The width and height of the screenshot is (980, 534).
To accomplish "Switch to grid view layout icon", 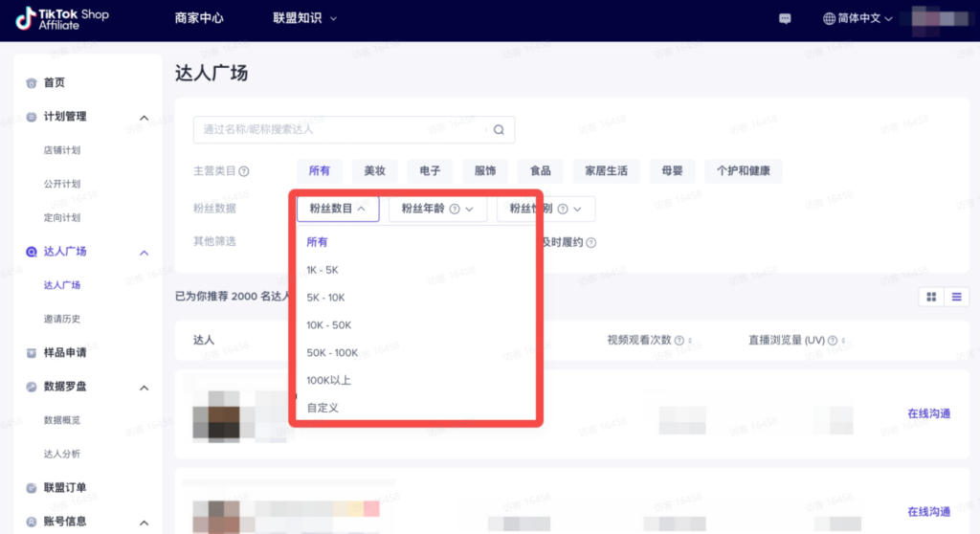I will coord(931,297).
